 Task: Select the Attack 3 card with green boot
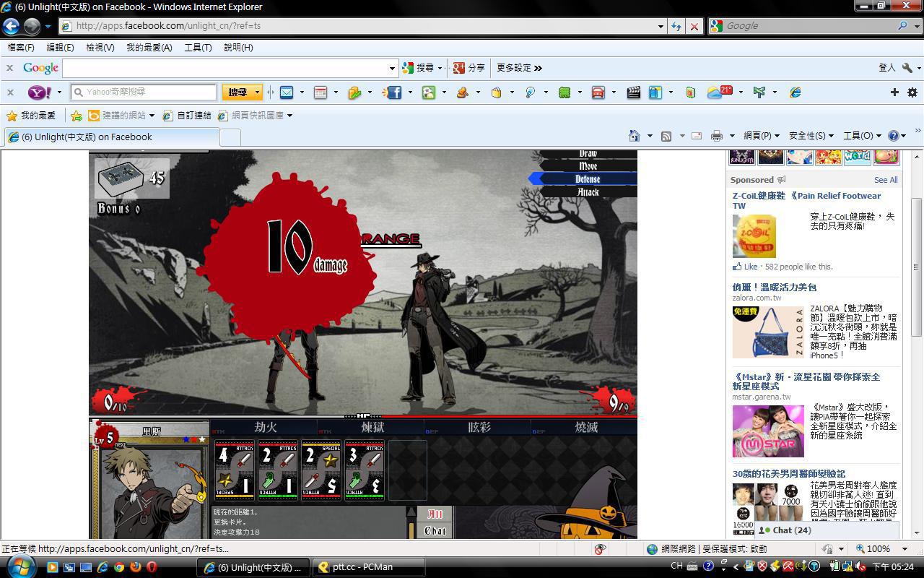[x=365, y=470]
